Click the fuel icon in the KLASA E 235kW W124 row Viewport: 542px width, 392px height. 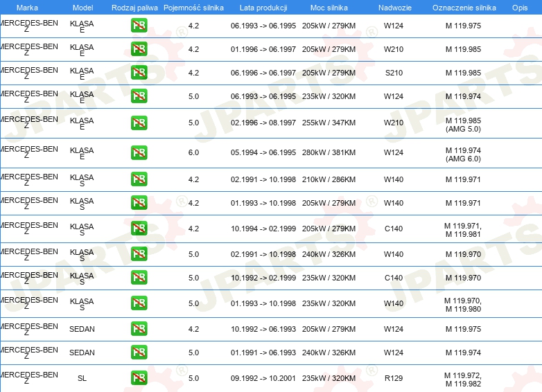pos(139,96)
